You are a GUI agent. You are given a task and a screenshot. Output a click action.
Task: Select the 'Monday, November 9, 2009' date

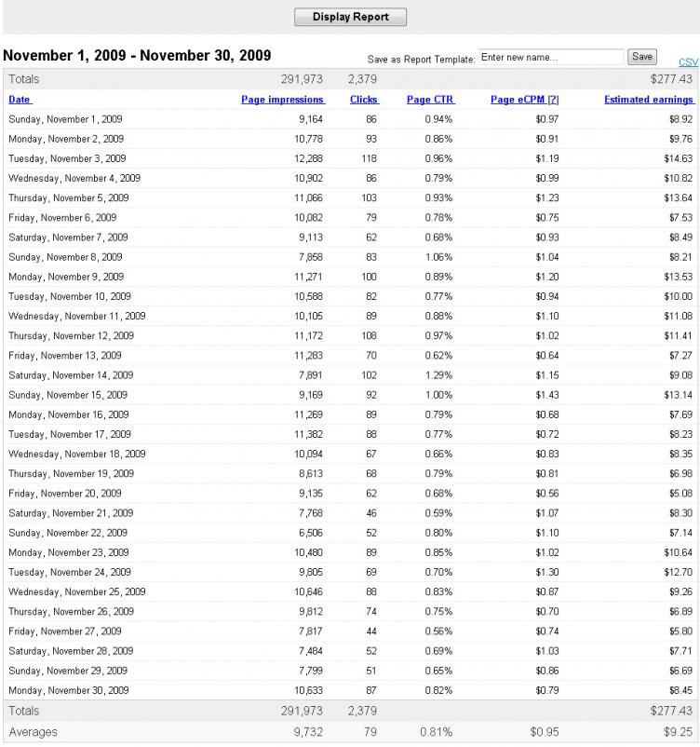click(x=66, y=277)
